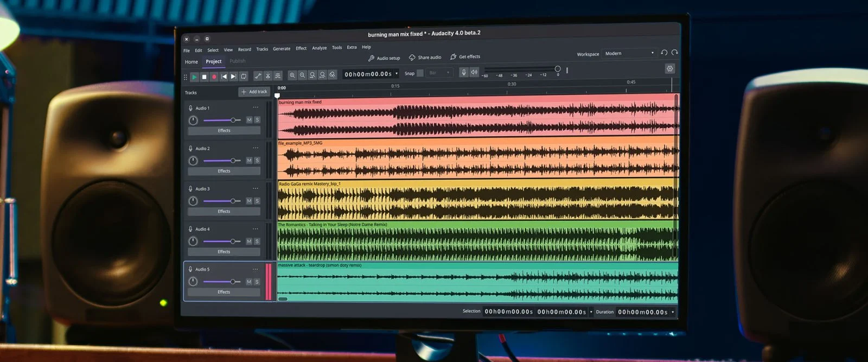Viewport: 868px width, 362px height.
Task: Click the zoom toggle icon
Action: [x=333, y=74]
